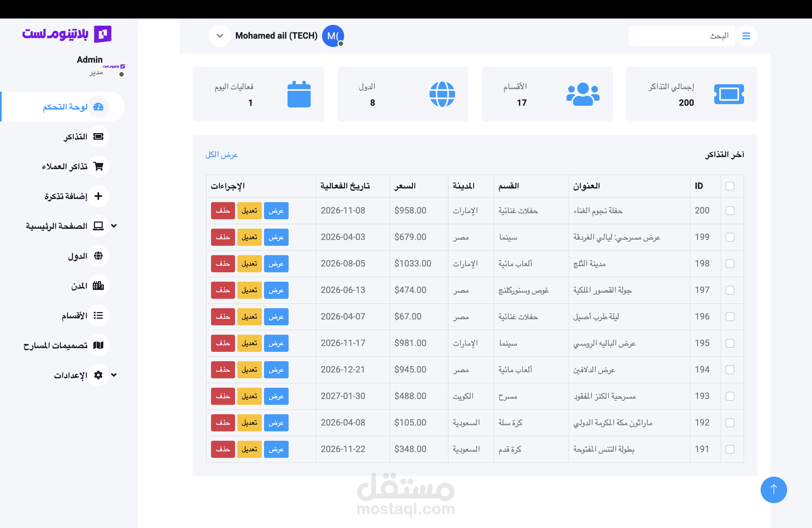Click the plus icon to add ticket

98,196
